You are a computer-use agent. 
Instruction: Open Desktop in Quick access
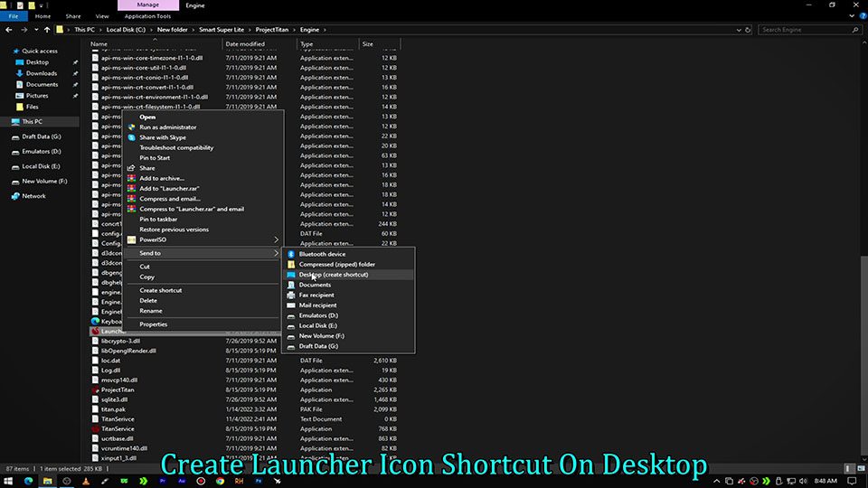(x=37, y=62)
